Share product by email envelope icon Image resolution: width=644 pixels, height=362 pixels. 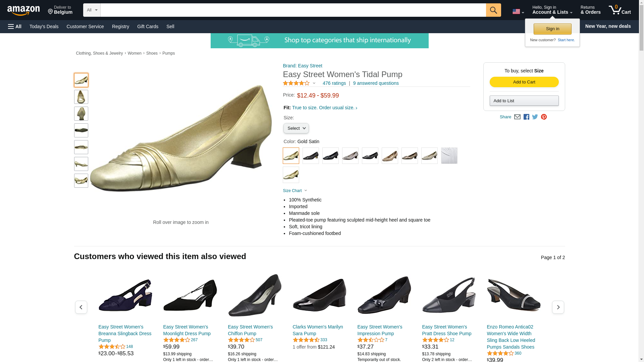coord(517,117)
